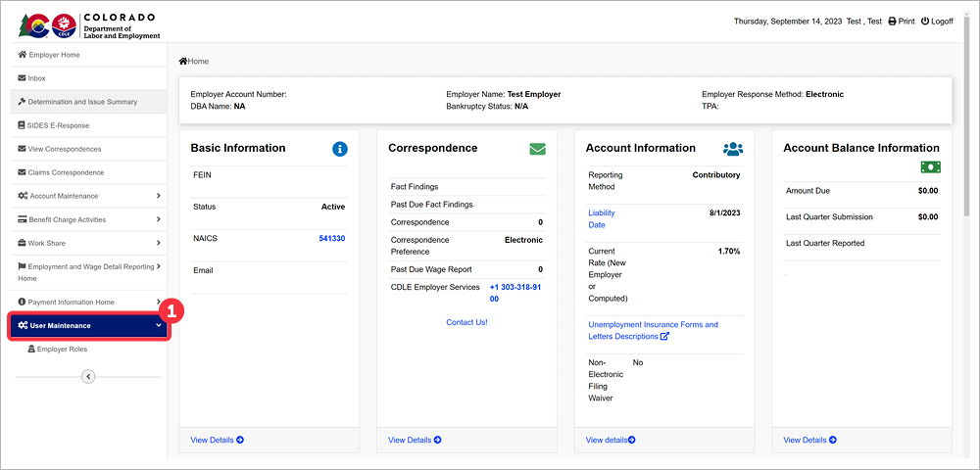Click the Home breadcrumb icon
The image size is (980, 470).
point(183,61)
